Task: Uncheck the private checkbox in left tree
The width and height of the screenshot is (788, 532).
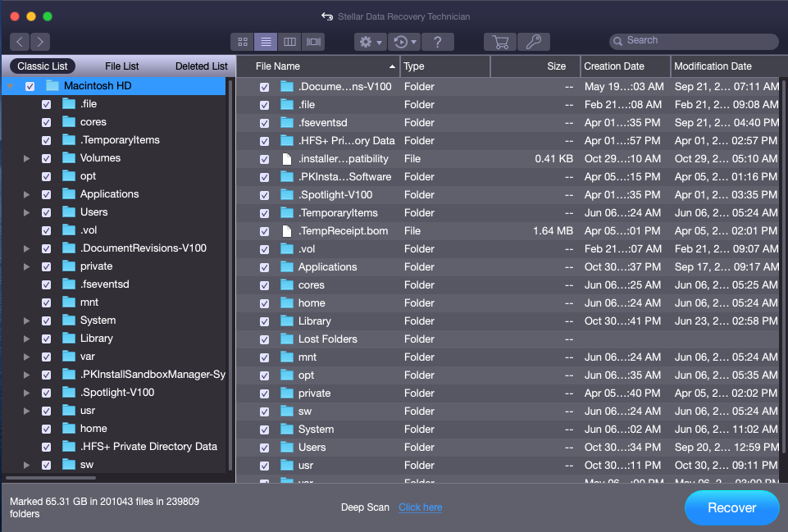Action: 46,266
